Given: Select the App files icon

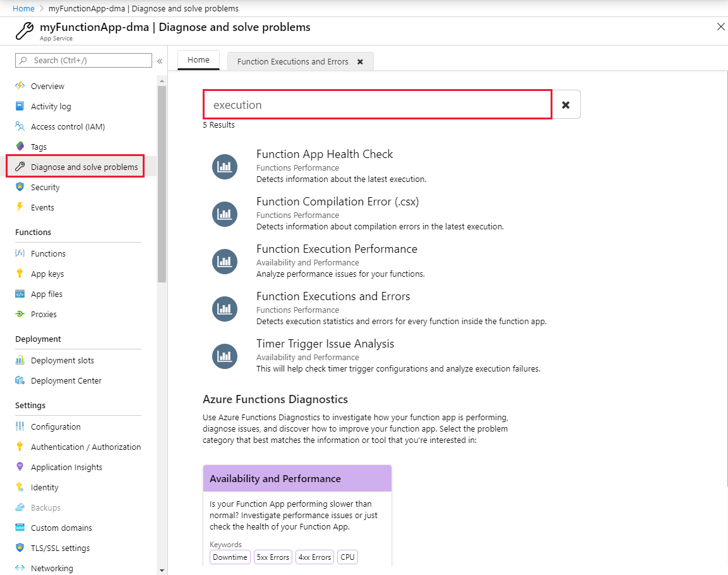Looking at the screenshot, I should pyautogui.click(x=21, y=294).
